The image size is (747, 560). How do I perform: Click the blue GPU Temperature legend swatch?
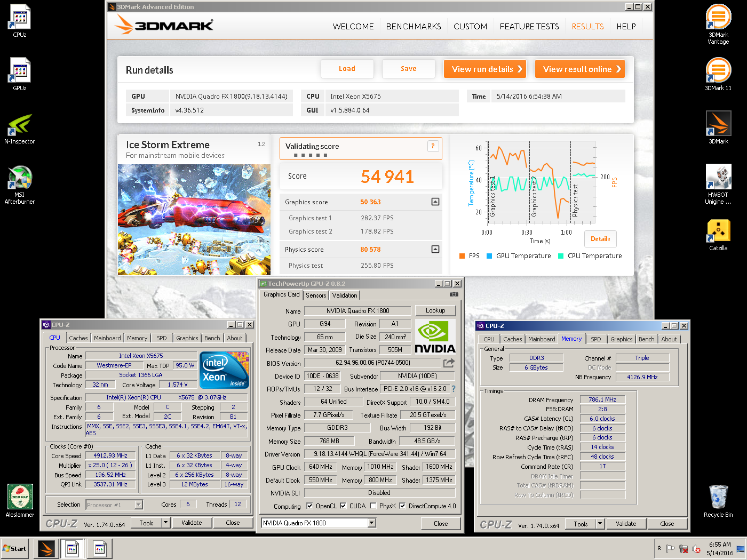coord(489,256)
